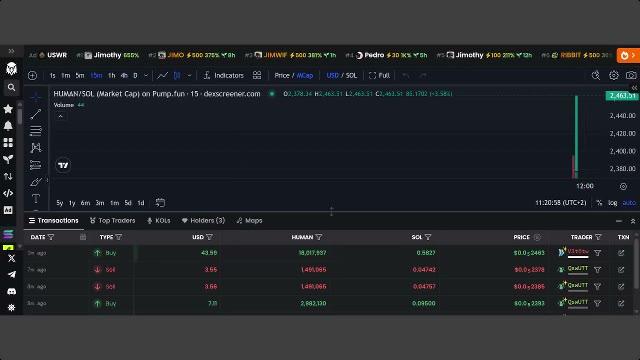Filter transactions by SOL column

428,237
